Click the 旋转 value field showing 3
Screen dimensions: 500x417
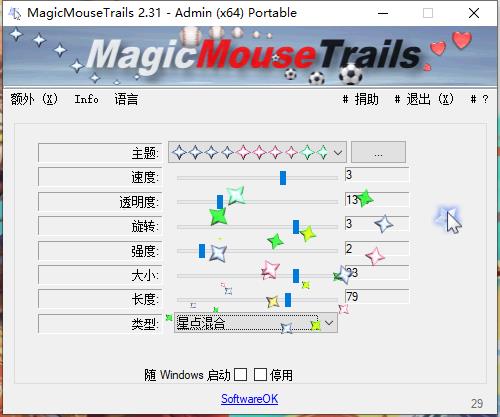[x=377, y=224]
